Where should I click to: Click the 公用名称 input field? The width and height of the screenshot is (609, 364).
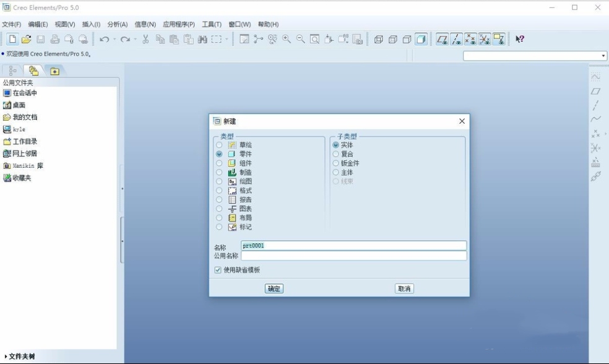point(354,256)
